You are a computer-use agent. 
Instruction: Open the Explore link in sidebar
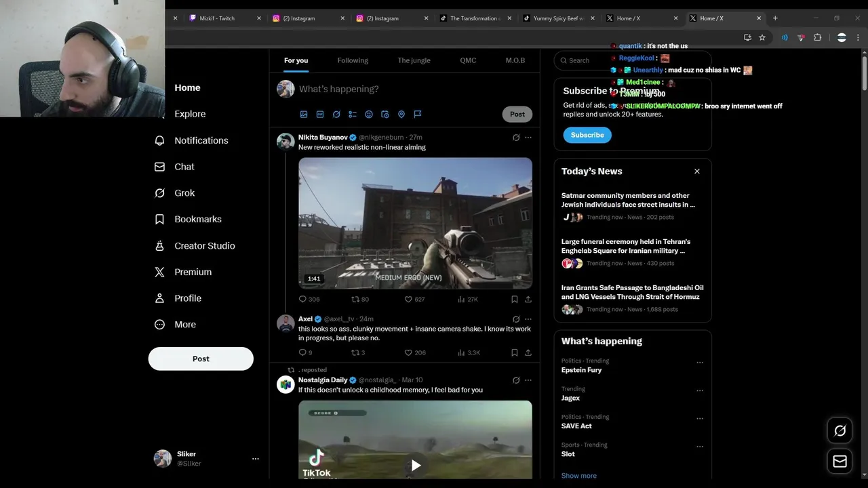tap(180, 114)
